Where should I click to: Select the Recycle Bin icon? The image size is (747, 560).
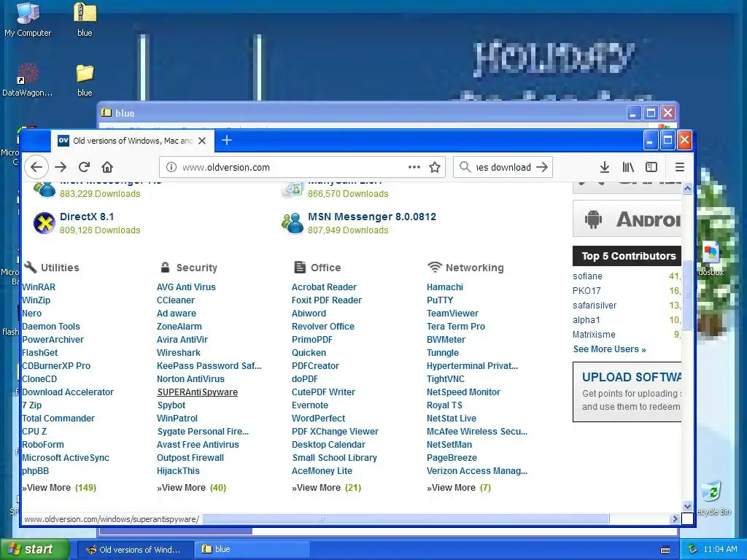712,497
